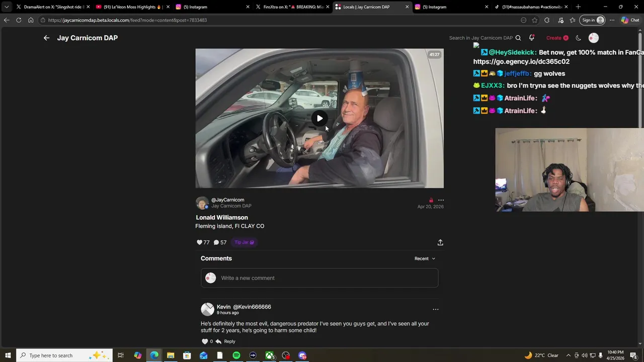The image size is (644, 362).
Task: Go back with the Jay Carnicom DAP arrow
Action: tap(46, 38)
